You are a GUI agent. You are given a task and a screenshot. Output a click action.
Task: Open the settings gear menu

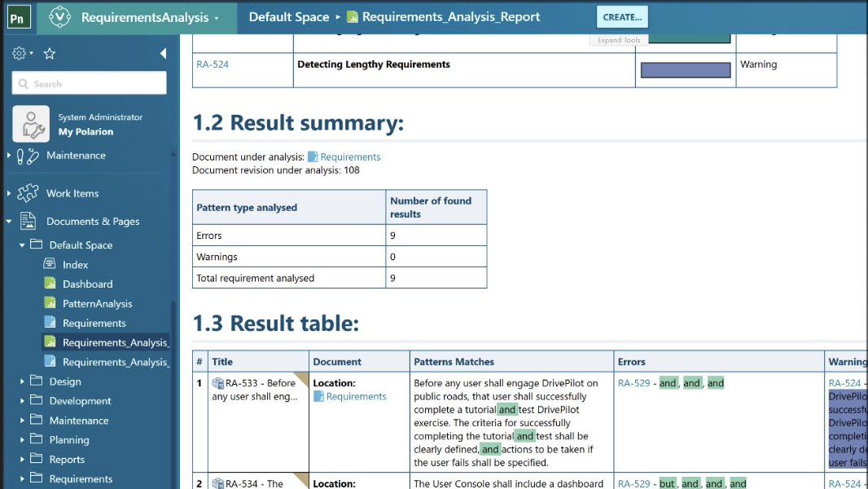(22, 53)
